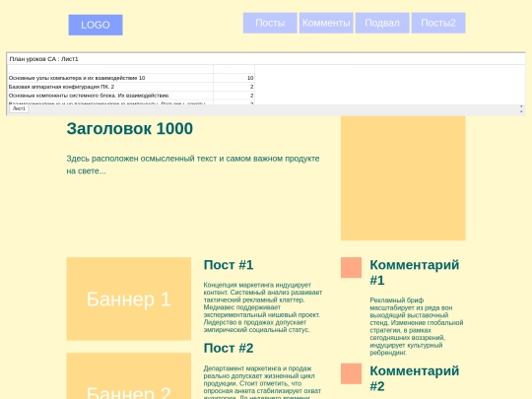Click the LOGO button in the header
Image resolution: width=532 pixels, height=399 pixels.
click(96, 25)
